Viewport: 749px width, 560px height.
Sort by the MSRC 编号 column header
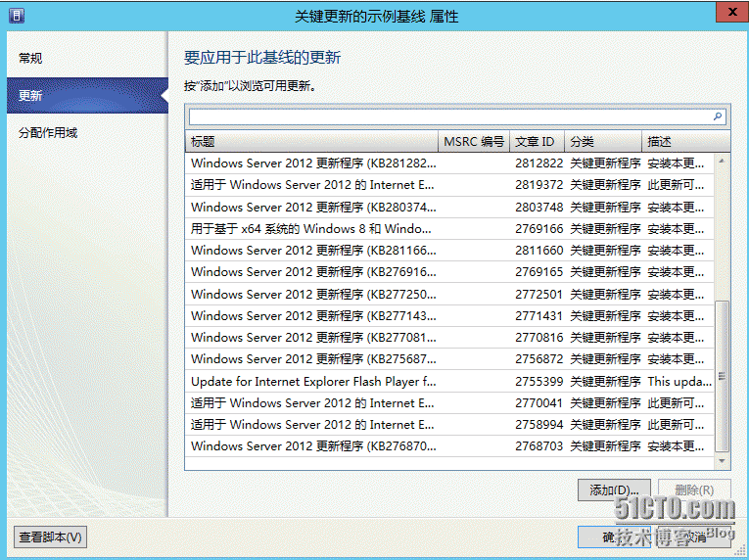click(x=474, y=141)
